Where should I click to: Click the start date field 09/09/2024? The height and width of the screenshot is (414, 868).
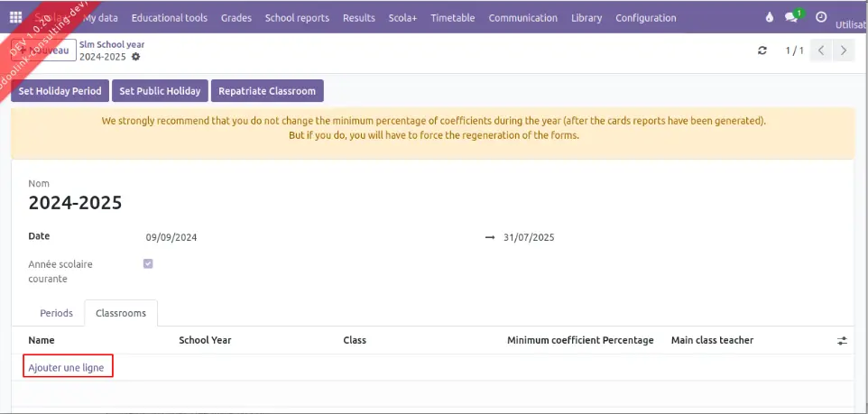[x=171, y=238]
